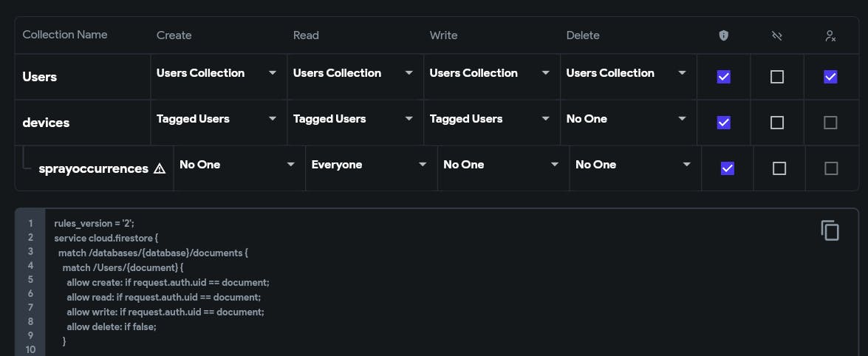868x356 pixels.
Task: Click the shield icon column header
Action: tap(723, 35)
